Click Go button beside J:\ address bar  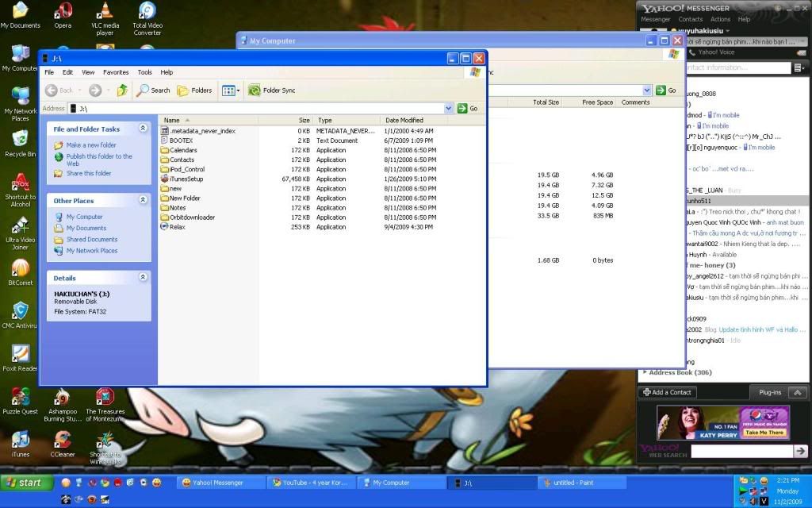[468, 108]
